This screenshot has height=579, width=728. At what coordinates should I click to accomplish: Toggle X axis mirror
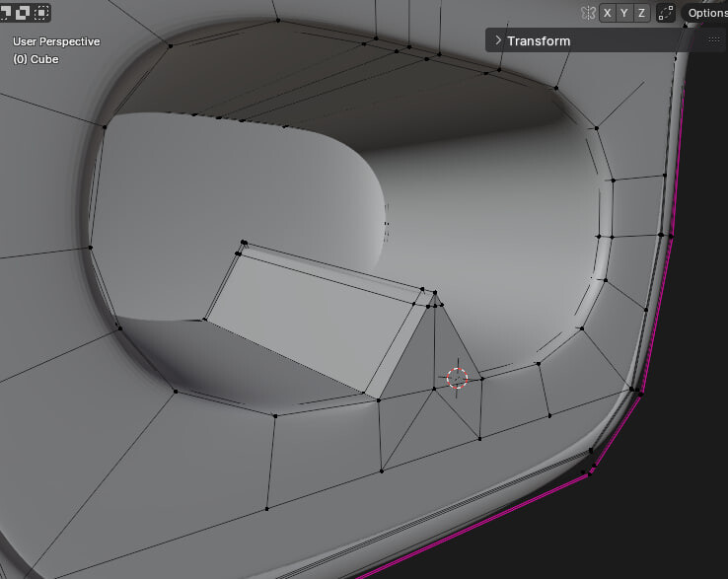tap(608, 13)
